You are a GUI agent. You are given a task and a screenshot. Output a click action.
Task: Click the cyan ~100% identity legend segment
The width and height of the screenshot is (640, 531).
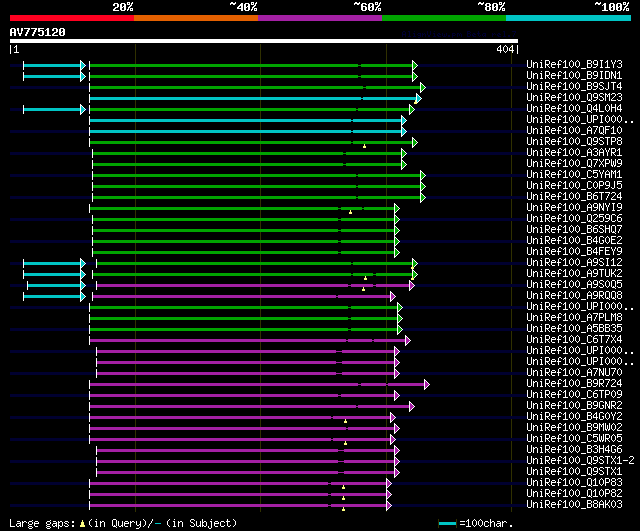coord(568,18)
